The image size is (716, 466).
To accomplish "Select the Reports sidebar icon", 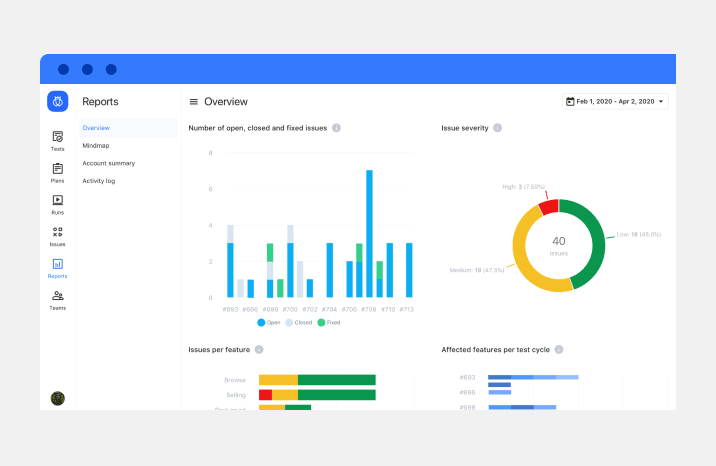I will [x=58, y=268].
